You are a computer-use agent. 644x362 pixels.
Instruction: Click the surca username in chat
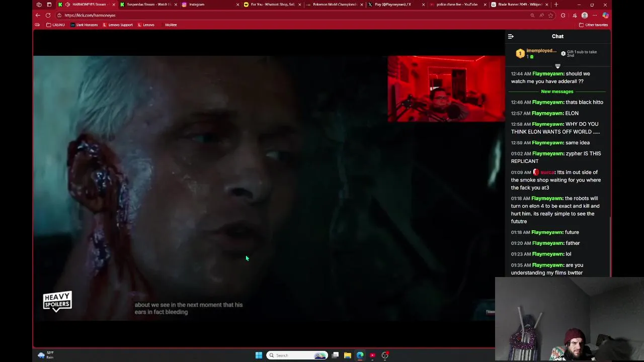click(x=547, y=172)
